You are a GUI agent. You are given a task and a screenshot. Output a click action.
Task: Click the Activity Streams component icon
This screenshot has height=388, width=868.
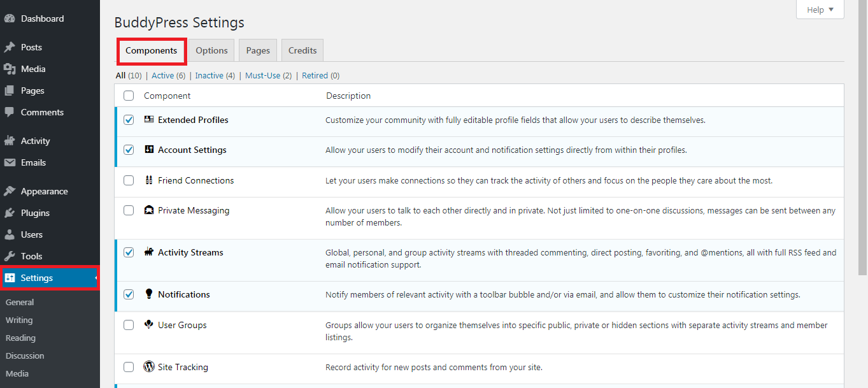149,252
